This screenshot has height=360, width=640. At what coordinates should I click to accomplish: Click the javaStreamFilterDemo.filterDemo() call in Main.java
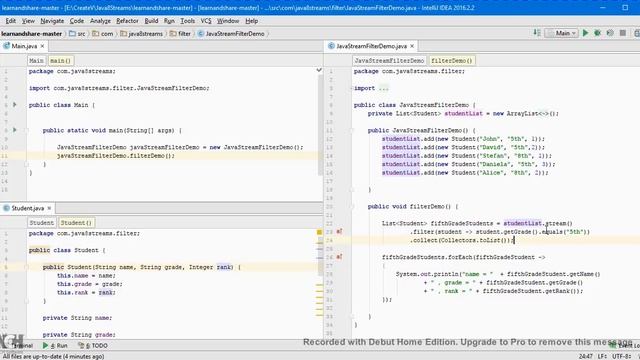[x=116, y=156]
